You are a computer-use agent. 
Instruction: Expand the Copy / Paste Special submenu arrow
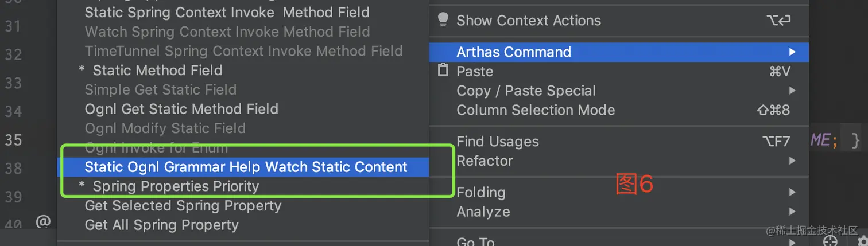pos(792,91)
